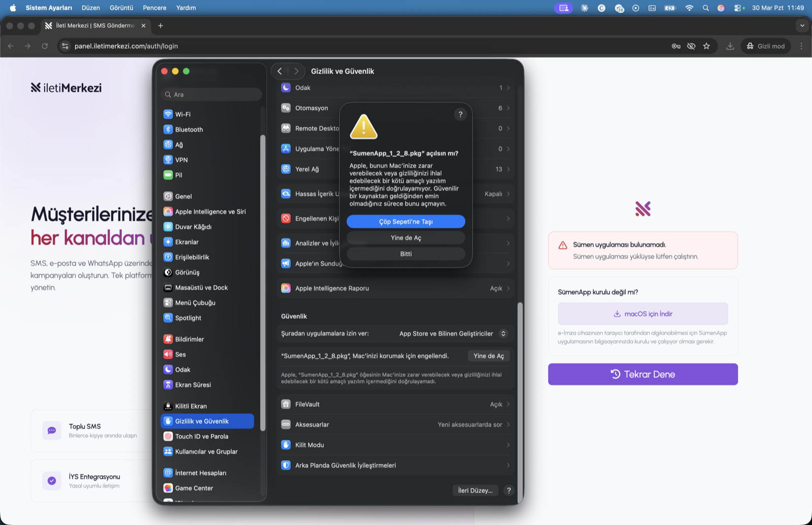Image resolution: width=812 pixels, height=525 pixels.
Task: Open Odak settings via the moon icon
Action: (168, 369)
